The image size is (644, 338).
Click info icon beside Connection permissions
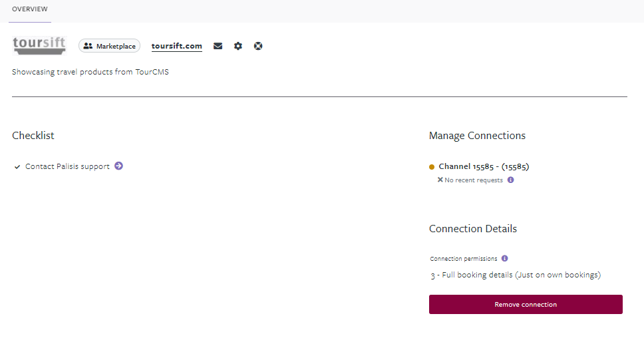pos(504,258)
